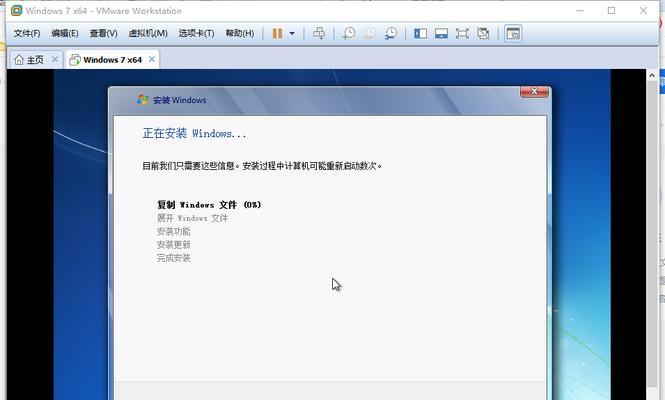Click the 安装更新 step
The image size is (665, 400).
click(x=173, y=244)
